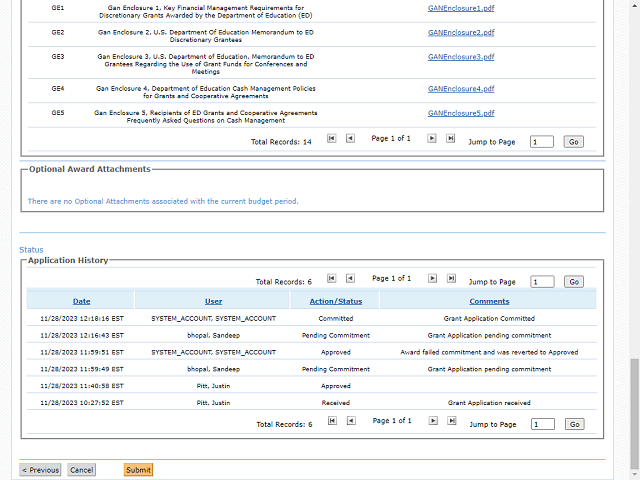Go to first page in enclosures table
This screenshot has height=480, width=640.
click(x=332, y=139)
